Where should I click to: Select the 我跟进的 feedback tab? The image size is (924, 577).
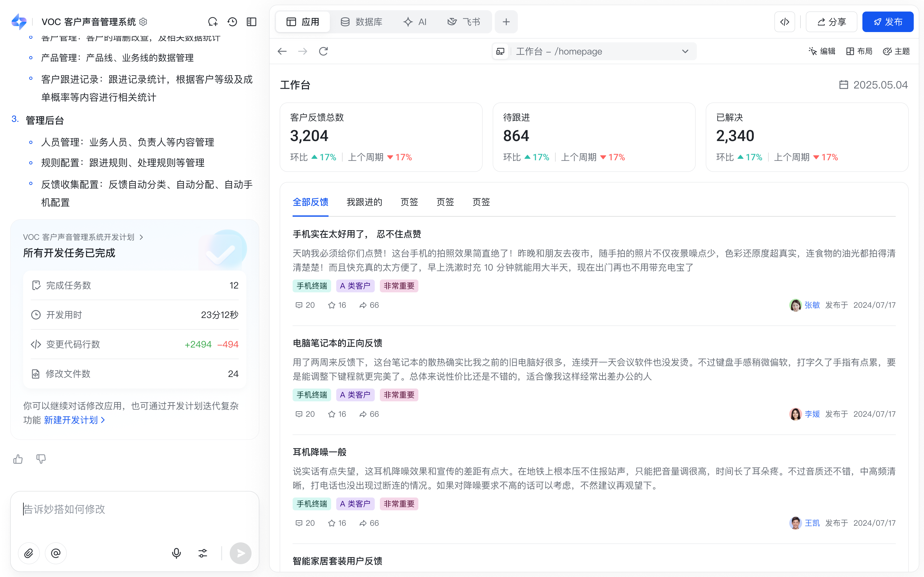(364, 202)
